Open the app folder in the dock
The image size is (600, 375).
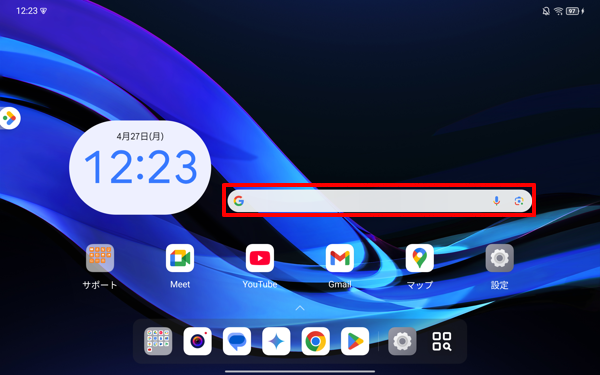[158, 341]
